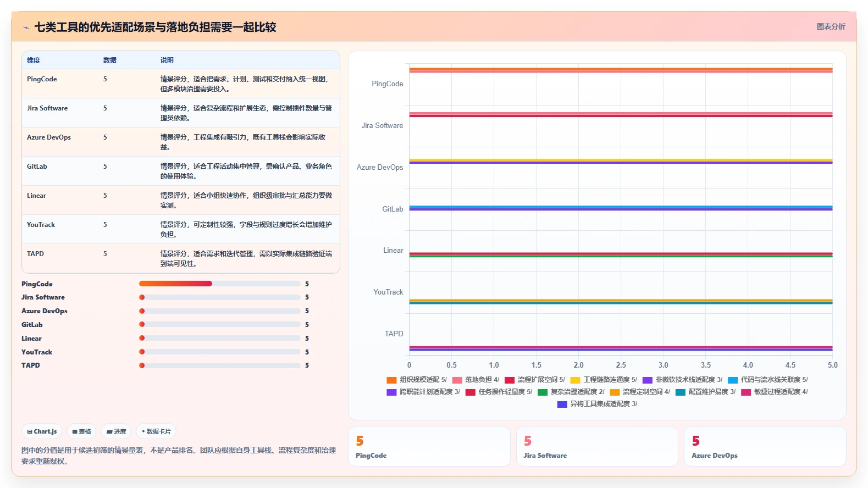868x488 pixels.
Task: Toggle the 组织规模适配 5/ legend series
Action: pos(417,380)
